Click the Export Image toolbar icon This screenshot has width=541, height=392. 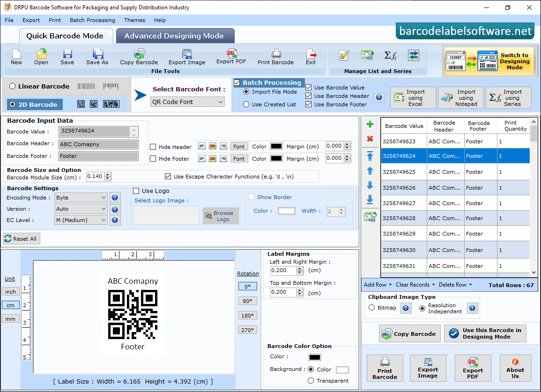pyautogui.click(x=187, y=54)
